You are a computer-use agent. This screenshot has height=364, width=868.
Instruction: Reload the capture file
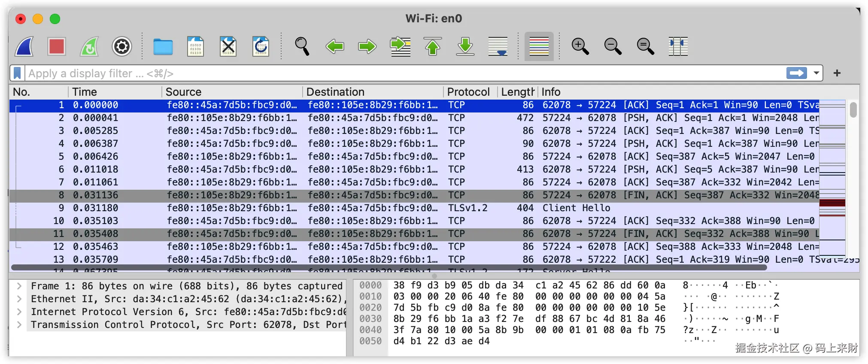tap(261, 46)
